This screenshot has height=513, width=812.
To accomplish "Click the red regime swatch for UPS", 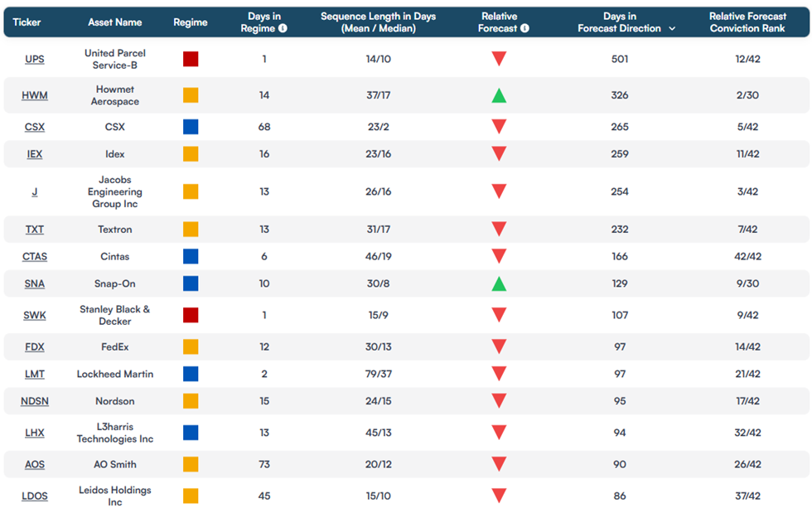I will 191,59.
